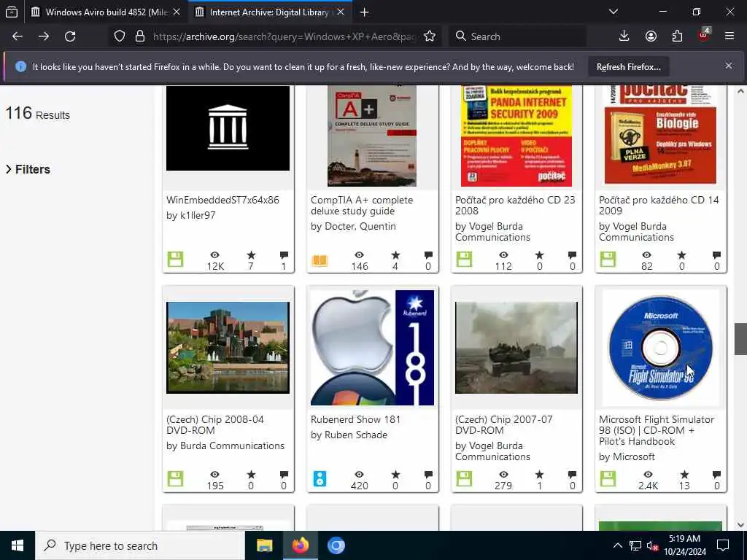Viewport: 747px width, 560px height.
Task: Close the Windows Aviro build 4852 tab
Action: coord(177,12)
